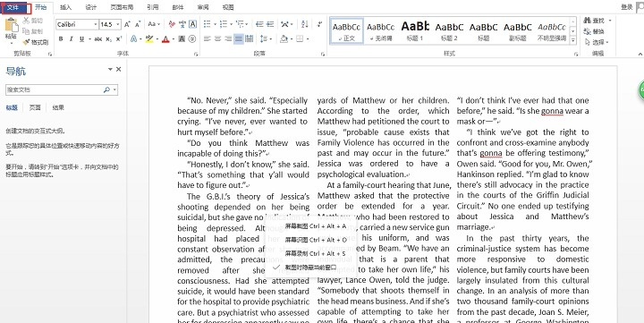
Task: Click the Paste (粘贴) clipboard icon
Action: [12, 25]
